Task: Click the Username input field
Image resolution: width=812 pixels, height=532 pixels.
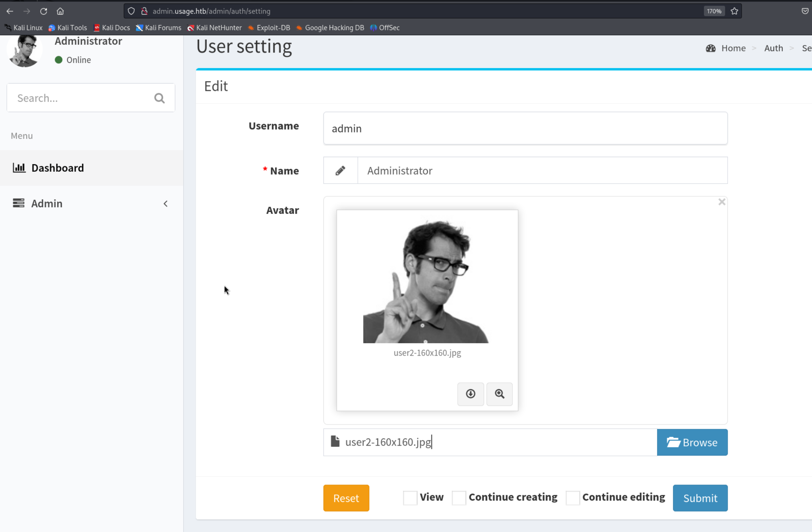Action: [x=525, y=128]
